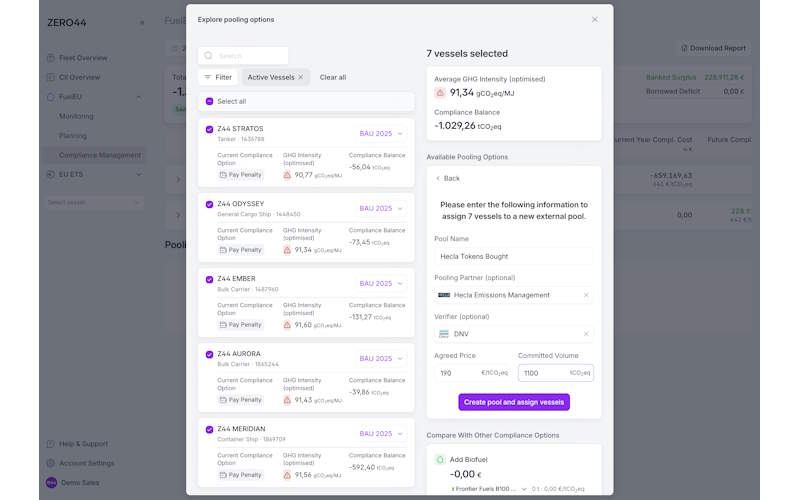Open BAU 2025 dropdown for Z44 ODYSSEY

pyautogui.click(x=381, y=208)
